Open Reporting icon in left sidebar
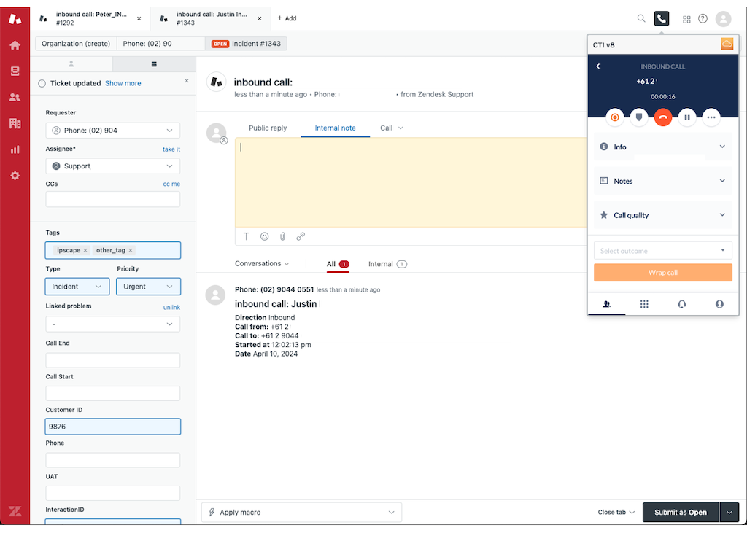Viewport: 747px width, 560px height. point(15,149)
